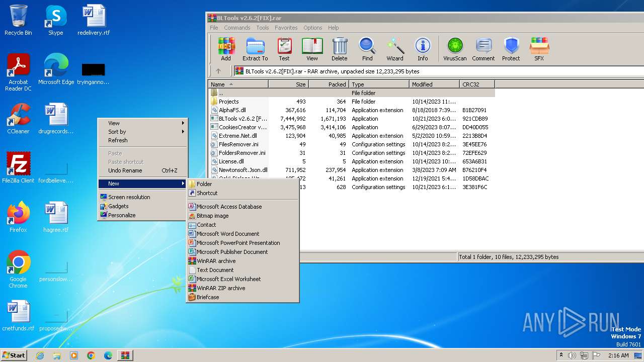Image resolution: width=644 pixels, height=362 pixels.
Task: Click the archive path address field
Action: pos(438,71)
